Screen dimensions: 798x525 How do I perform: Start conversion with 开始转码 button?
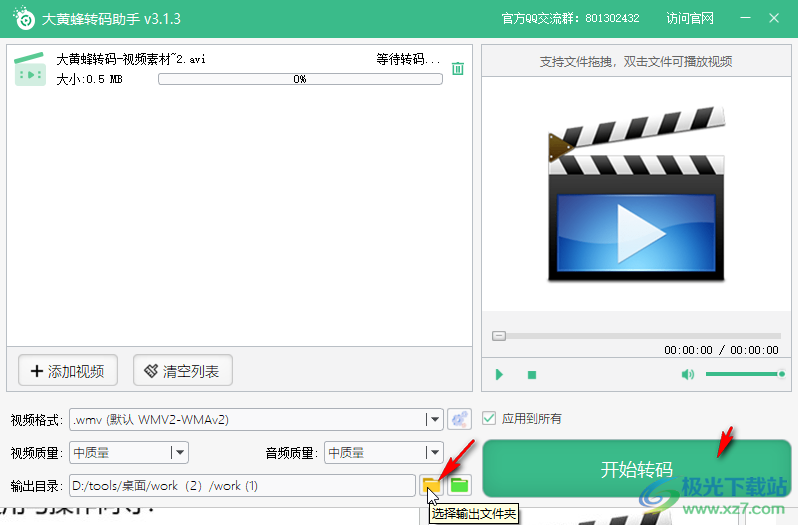[x=637, y=469]
